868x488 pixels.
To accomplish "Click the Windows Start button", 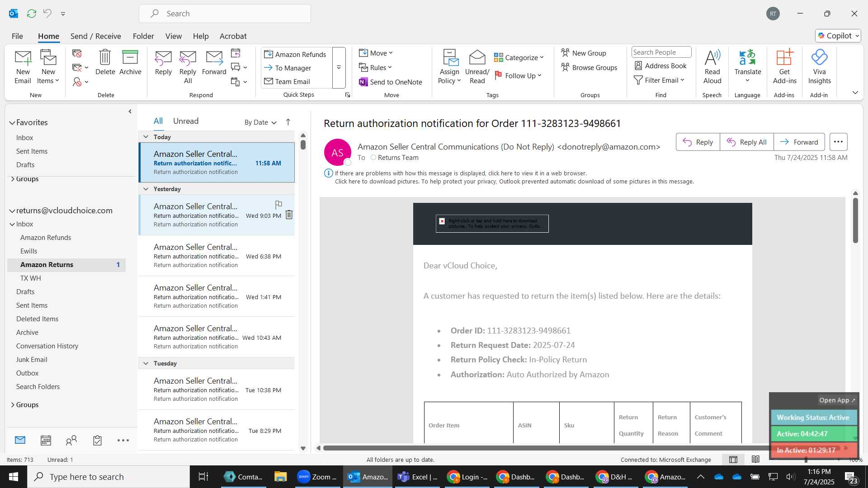I will [x=13, y=477].
